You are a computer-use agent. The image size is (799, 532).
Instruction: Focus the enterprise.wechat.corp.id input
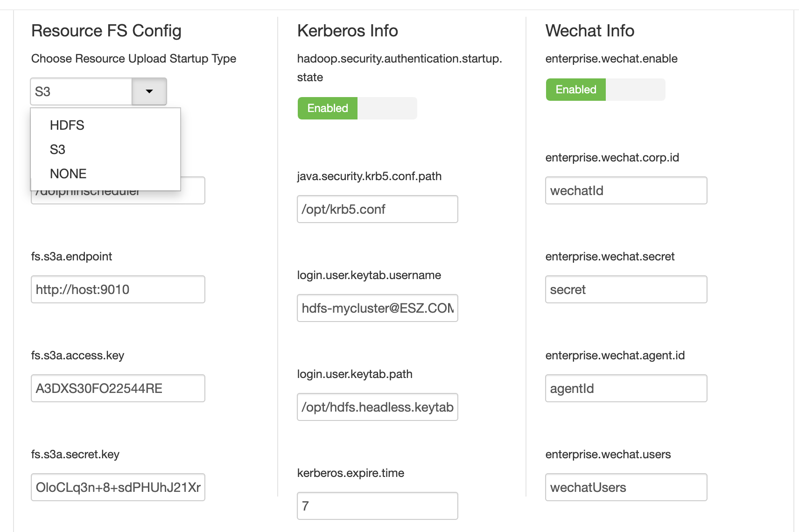click(x=626, y=190)
